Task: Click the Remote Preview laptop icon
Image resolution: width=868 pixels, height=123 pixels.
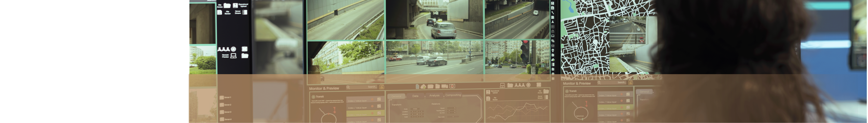Action: point(233,56)
